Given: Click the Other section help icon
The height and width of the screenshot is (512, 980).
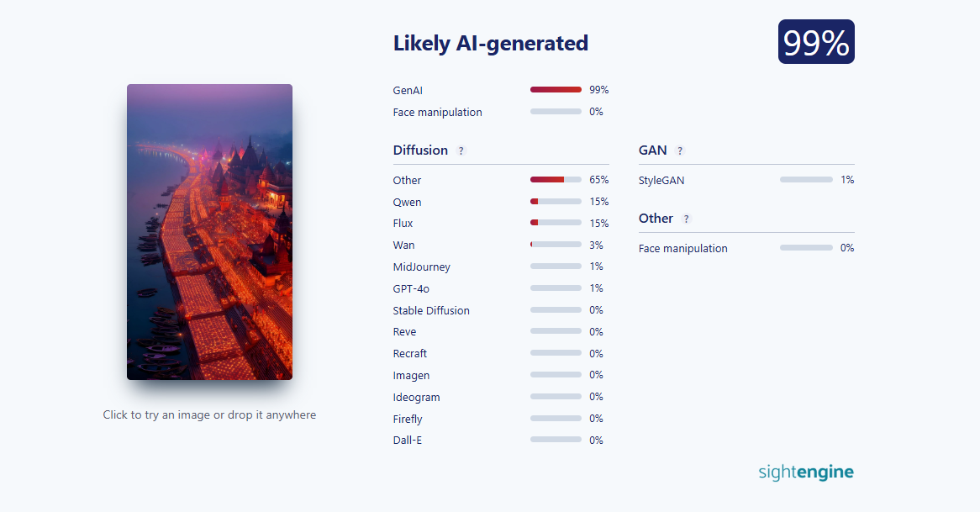Looking at the screenshot, I should pyautogui.click(x=686, y=219).
